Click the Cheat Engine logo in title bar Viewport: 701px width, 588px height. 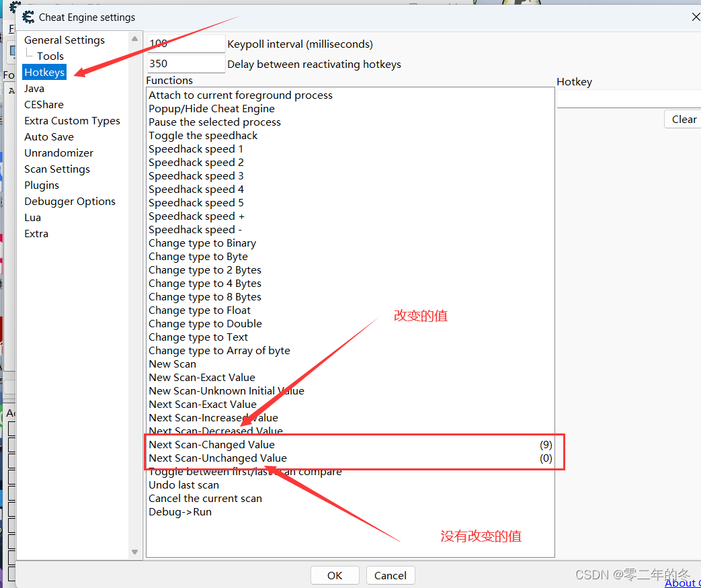[28, 17]
